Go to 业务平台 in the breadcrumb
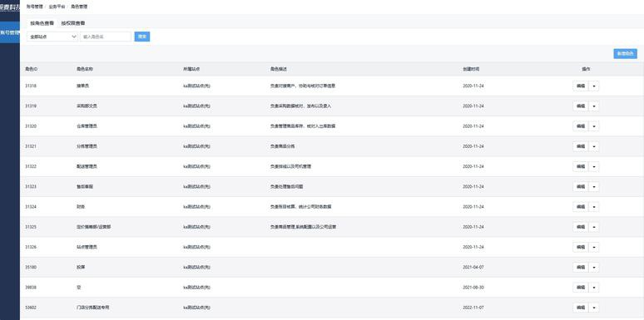 pos(54,7)
